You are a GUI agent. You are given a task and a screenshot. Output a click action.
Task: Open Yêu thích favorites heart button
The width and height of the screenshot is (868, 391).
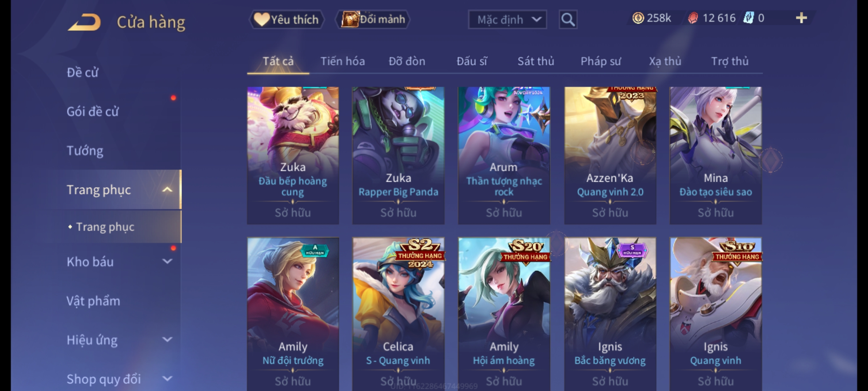286,20
